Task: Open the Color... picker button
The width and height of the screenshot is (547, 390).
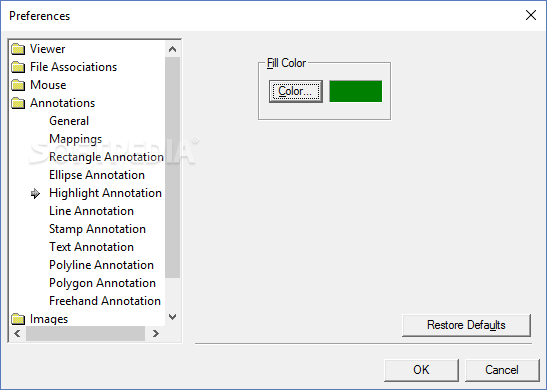Action: coord(296,91)
